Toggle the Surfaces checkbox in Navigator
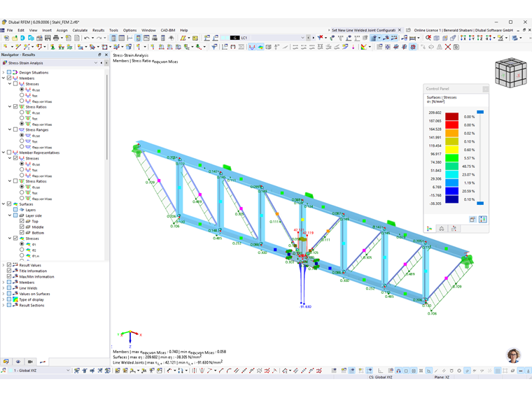The width and height of the screenshot is (532, 398). pyautogui.click(x=9, y=204)
